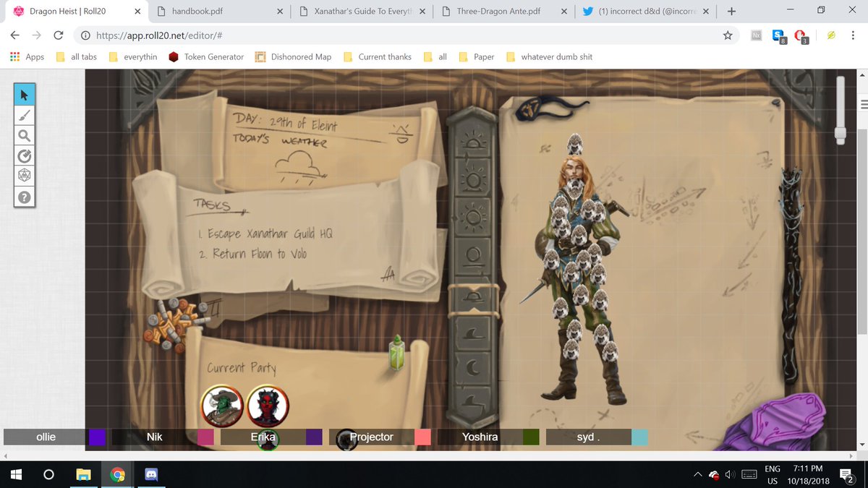Image resolution: width=868 pixels, height=488 pixels.
Task: Bookmark this page with star icon
Action: pos(728,35)
